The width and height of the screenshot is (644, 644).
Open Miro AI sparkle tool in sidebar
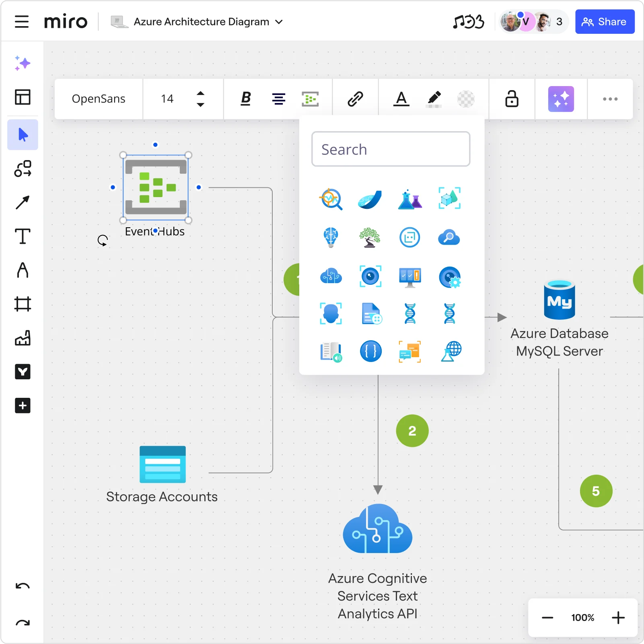(x=23, y=63)
